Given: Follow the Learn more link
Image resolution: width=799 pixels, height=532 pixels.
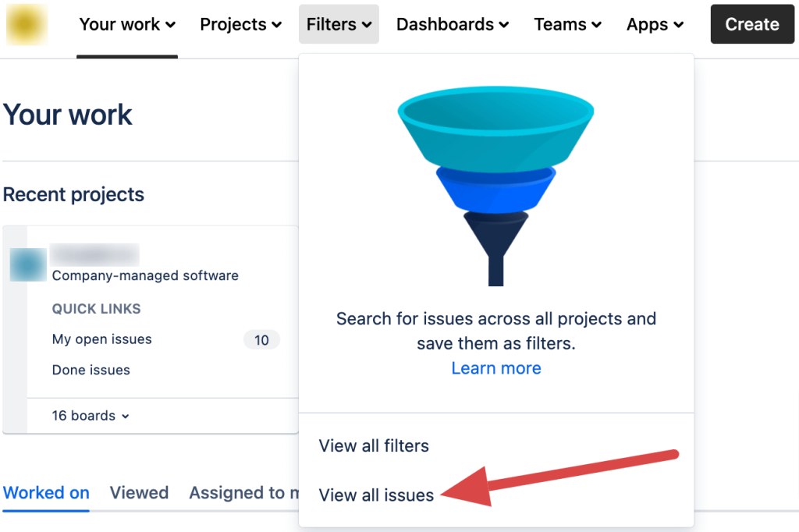Looking at the screenshot, I should (x=496, y=368).
